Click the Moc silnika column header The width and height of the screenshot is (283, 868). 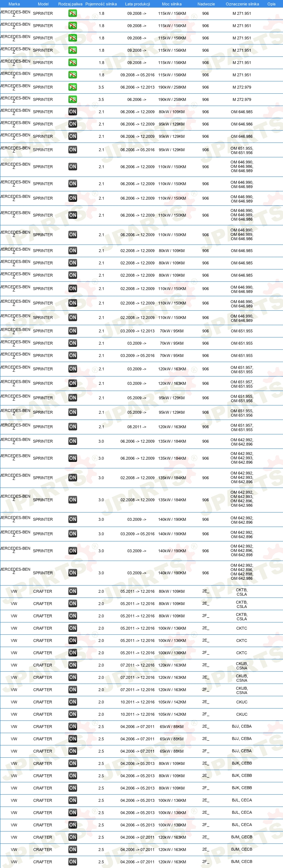(172, 4)
